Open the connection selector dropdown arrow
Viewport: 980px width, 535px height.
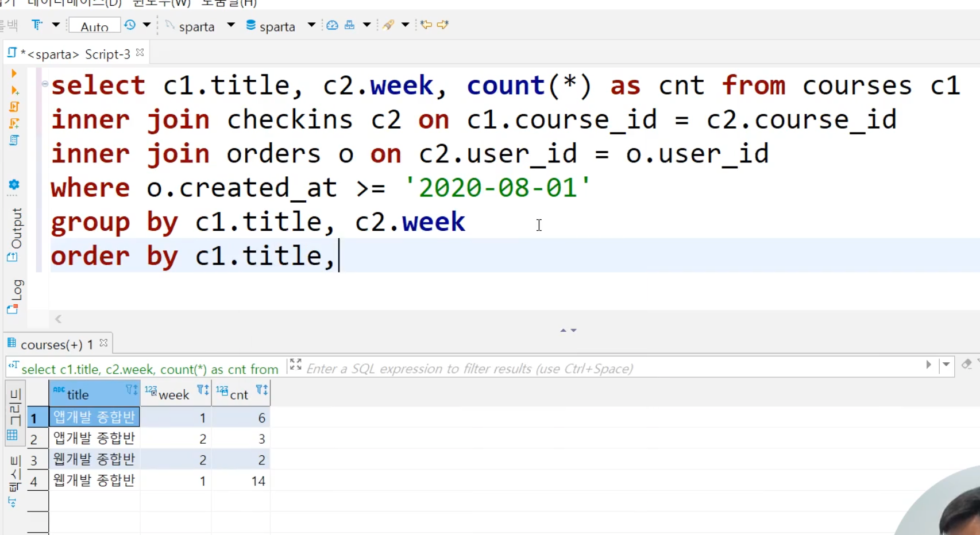[x=231, y=25]
